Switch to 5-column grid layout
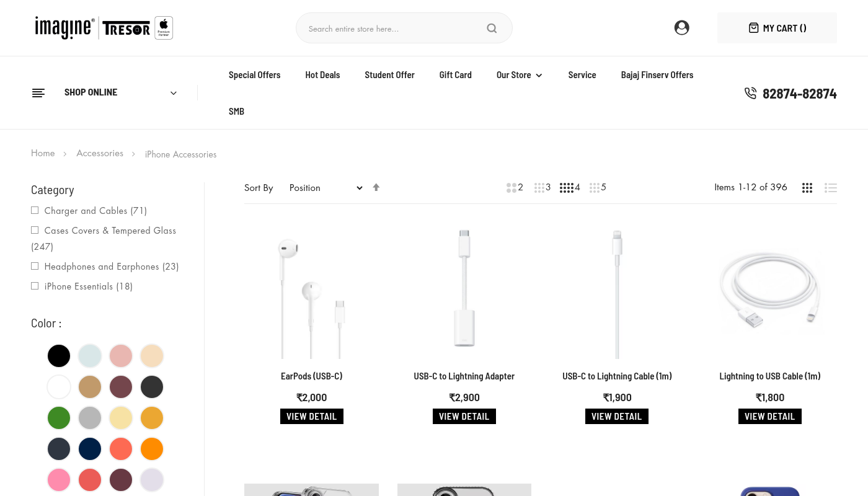The image size is (868, 496). coord(598,187)
